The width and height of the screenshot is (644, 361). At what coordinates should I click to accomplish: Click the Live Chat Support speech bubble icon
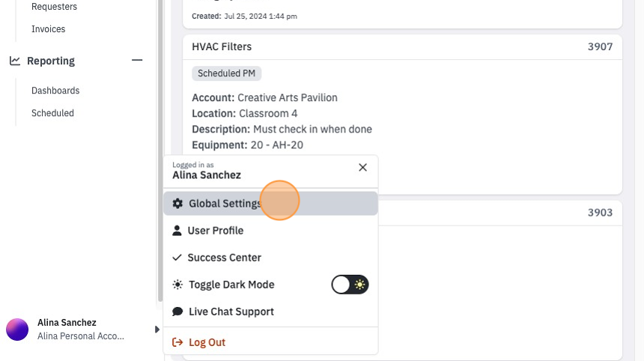coord(177,312)
